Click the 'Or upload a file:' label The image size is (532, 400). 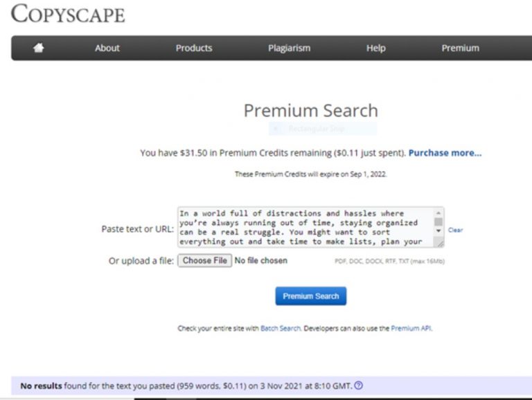point(141,261)
